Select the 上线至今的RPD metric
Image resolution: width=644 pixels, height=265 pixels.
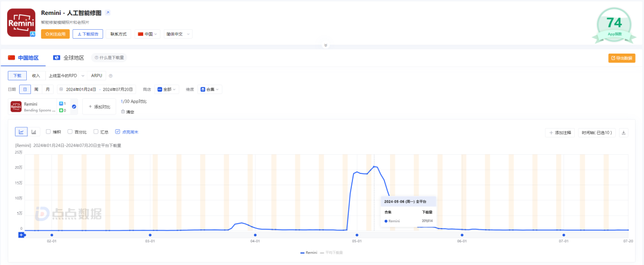(63, 76)
